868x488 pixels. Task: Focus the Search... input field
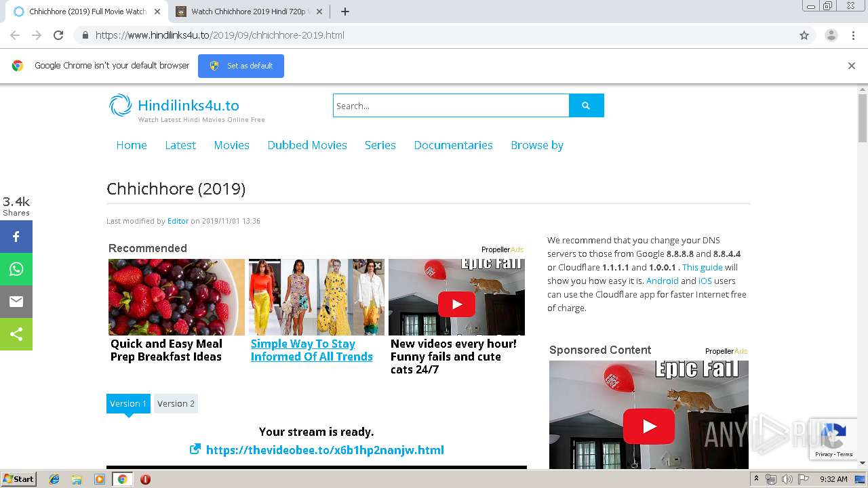point(451,106)
